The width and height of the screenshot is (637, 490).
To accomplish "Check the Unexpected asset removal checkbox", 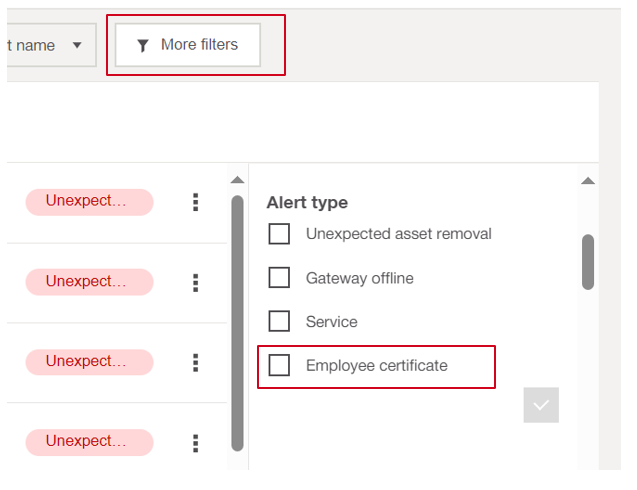I will pos(279,234).
